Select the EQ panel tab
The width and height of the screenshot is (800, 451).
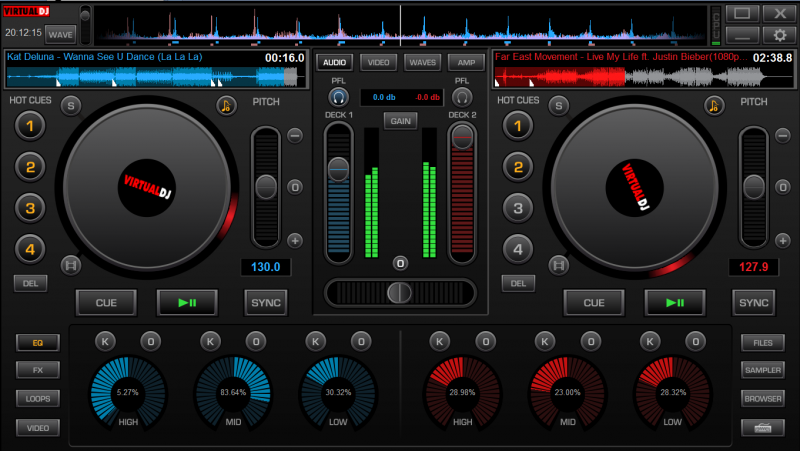[38, 343]
